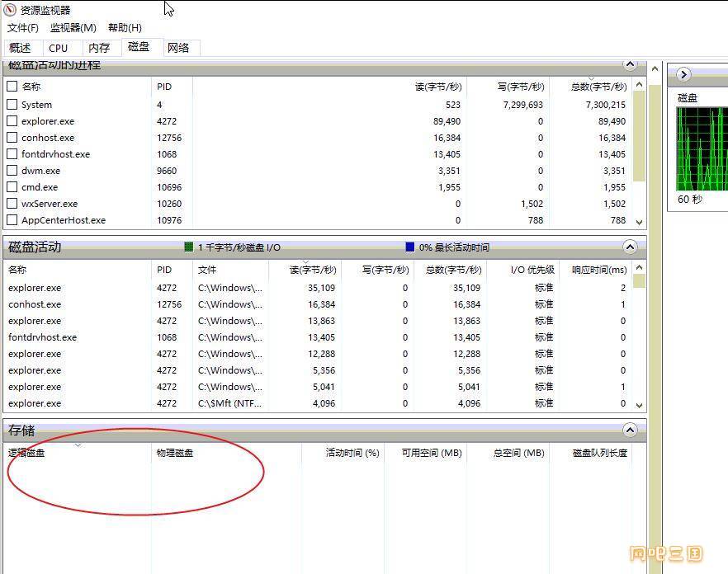Open the 文件(F) menu
This screenshot has height=574, width=728.
[x=23, y=28]
